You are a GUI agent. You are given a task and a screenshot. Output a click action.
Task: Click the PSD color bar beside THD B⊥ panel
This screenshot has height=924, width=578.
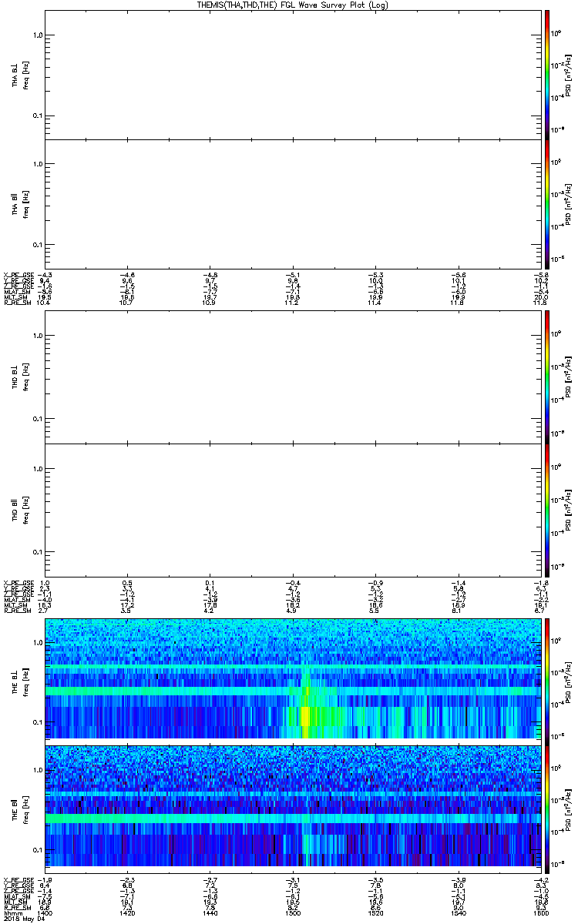click(547, 377)
